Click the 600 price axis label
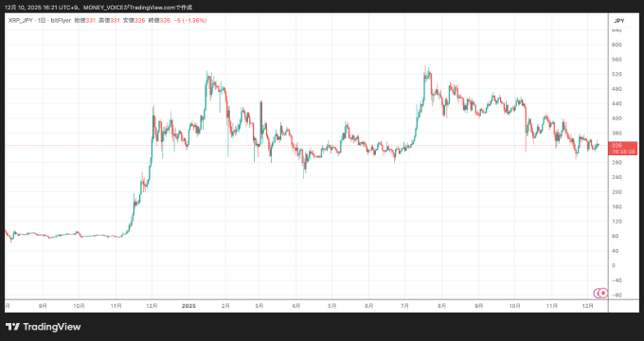 click(617, 45)
